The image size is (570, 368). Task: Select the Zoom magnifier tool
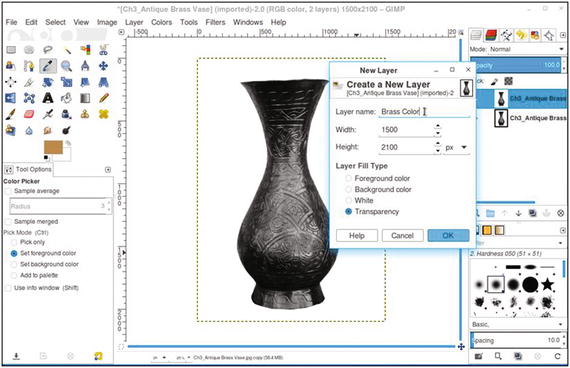(67, 66)
